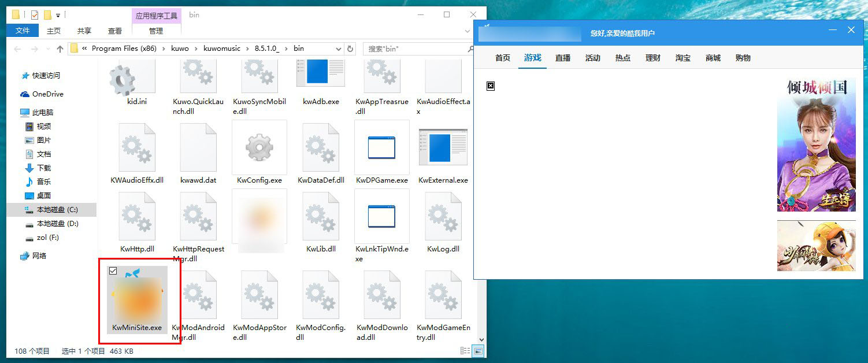This screenshot has width=868, height=363.
Task: Uncheck the KwMiniSite.exe selection checkbox
Action: 113,271
